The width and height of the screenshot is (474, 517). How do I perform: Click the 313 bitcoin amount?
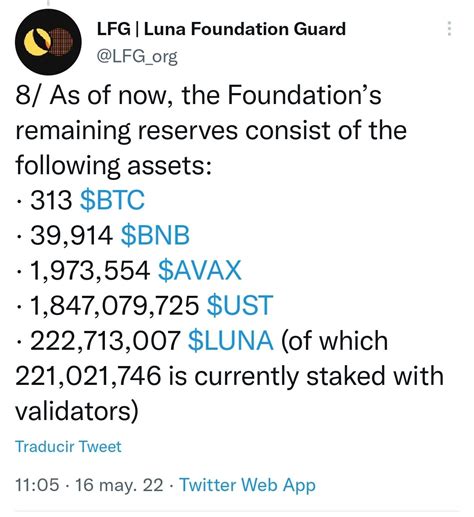coord(51,200)
